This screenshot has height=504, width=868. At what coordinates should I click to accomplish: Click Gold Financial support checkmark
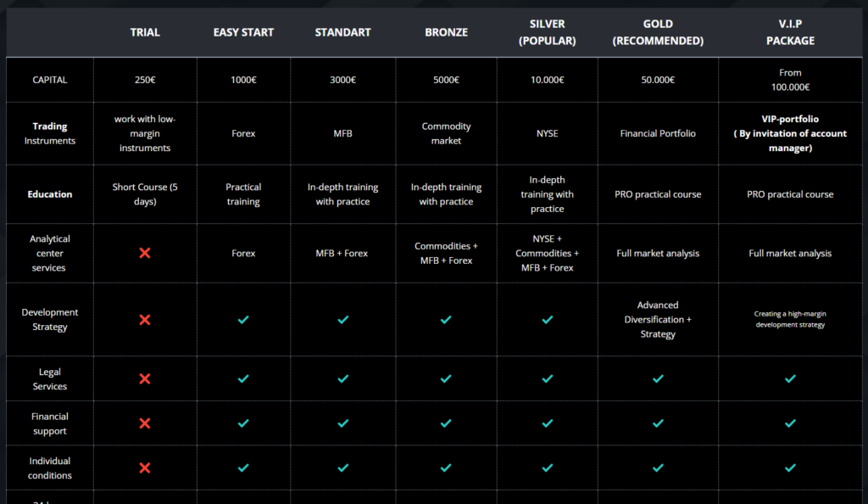pos(658,423)
